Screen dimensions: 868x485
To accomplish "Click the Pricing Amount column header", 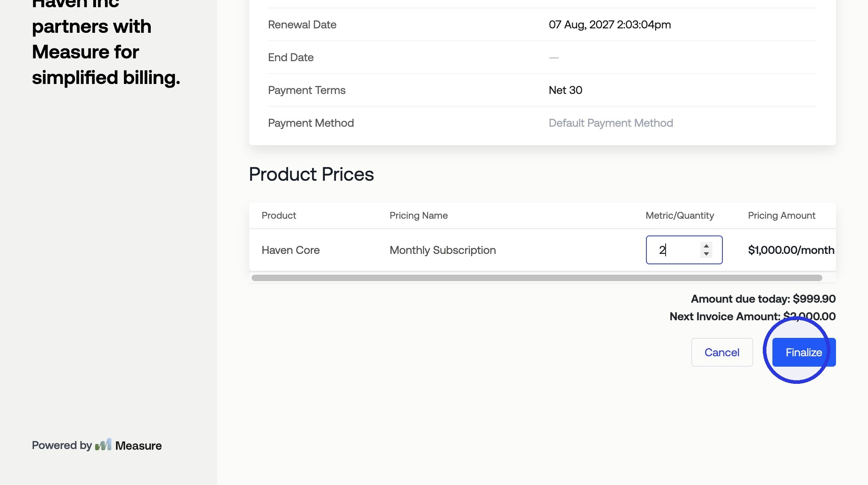I will point(782,216).
